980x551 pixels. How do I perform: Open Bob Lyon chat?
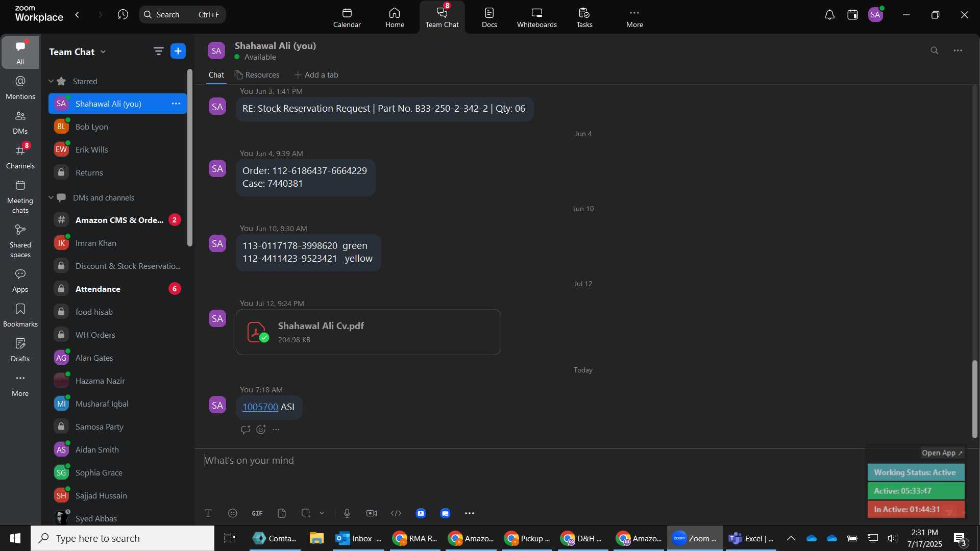[117, 127]
